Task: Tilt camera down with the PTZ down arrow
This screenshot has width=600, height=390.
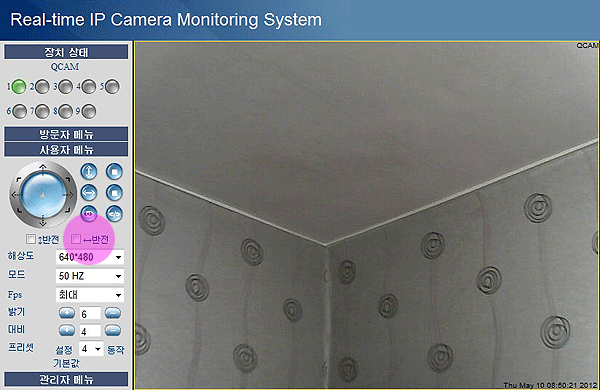Action: [x=43, y=222]
